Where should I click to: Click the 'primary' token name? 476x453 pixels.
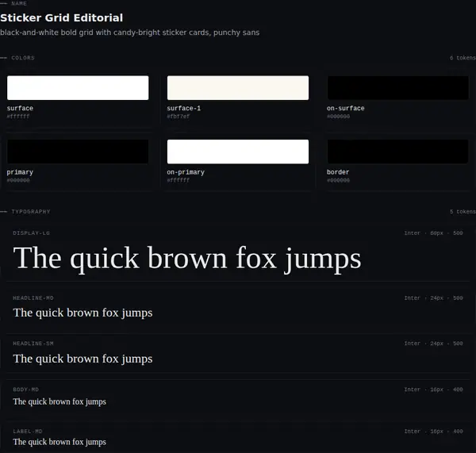(x=20, y=172)
